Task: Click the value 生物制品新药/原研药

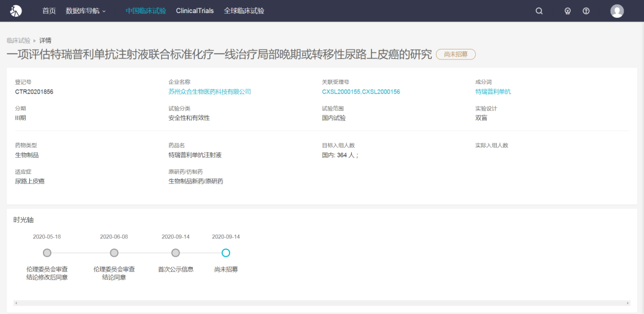Action: pos(196,181)
